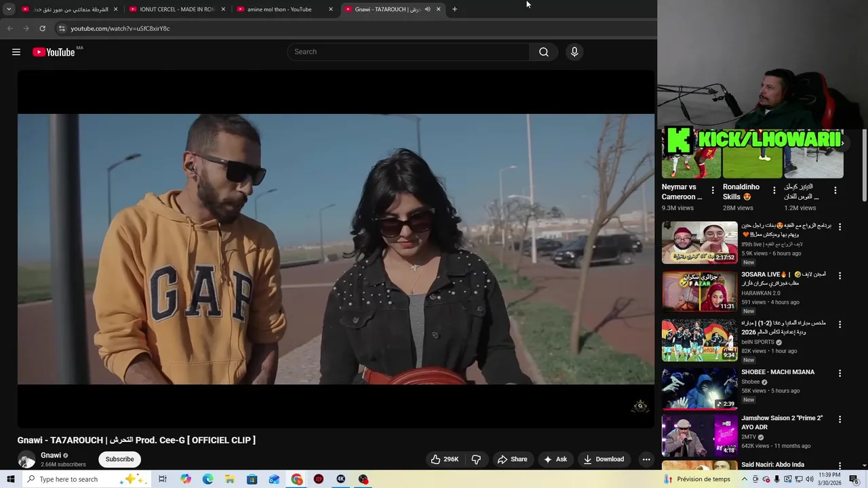
Task: Open options for the beIN SPORTS video
Action: [x=840, y=325]
